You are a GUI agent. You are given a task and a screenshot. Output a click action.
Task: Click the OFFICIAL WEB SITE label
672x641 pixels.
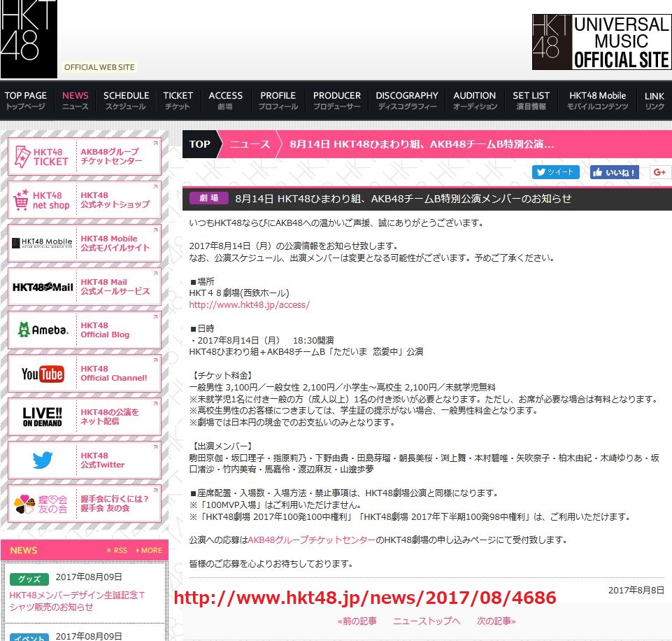pyautogui.click(x=99, y=67)
